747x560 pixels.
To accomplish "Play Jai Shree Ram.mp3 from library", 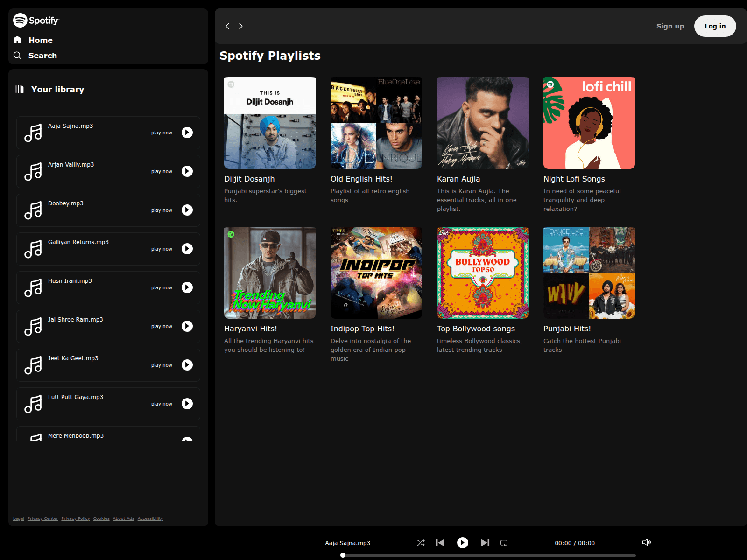I will pos(187,326).
